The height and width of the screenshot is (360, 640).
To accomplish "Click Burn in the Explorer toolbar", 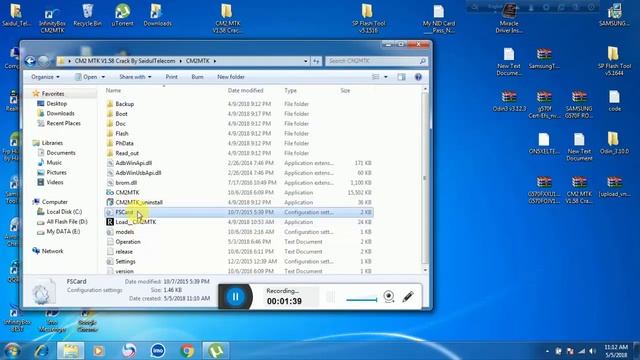I will (197, 77).
